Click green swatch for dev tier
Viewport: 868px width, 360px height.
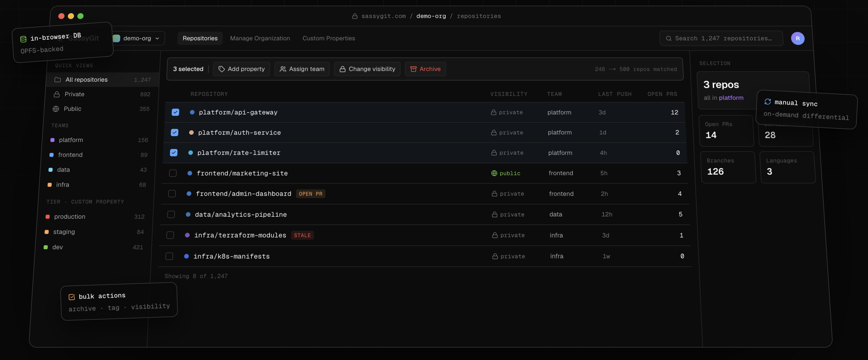click(46, 247)
